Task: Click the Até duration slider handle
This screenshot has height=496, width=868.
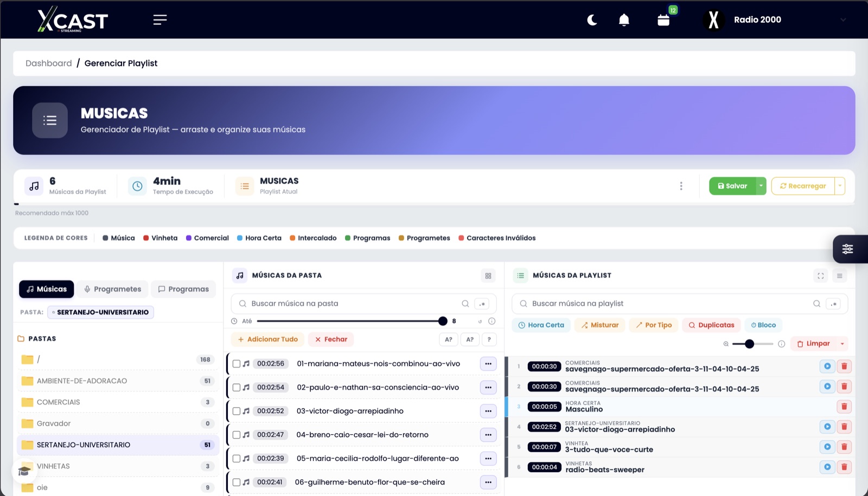Action: click(443, 321)
